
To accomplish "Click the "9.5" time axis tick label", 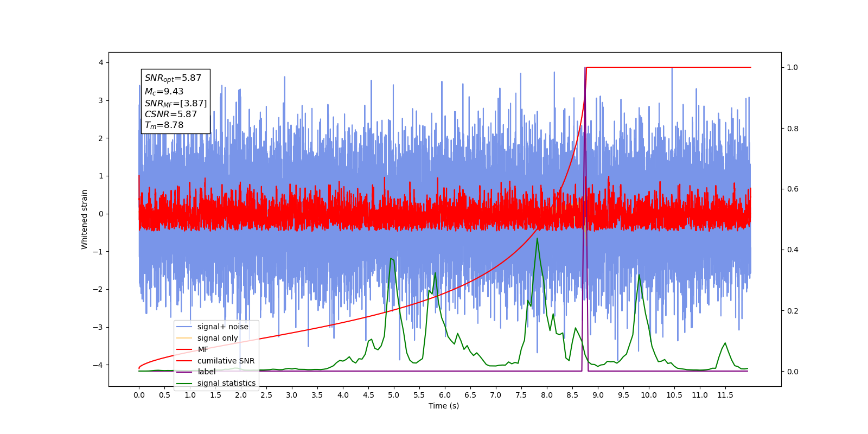I will 623,395.
